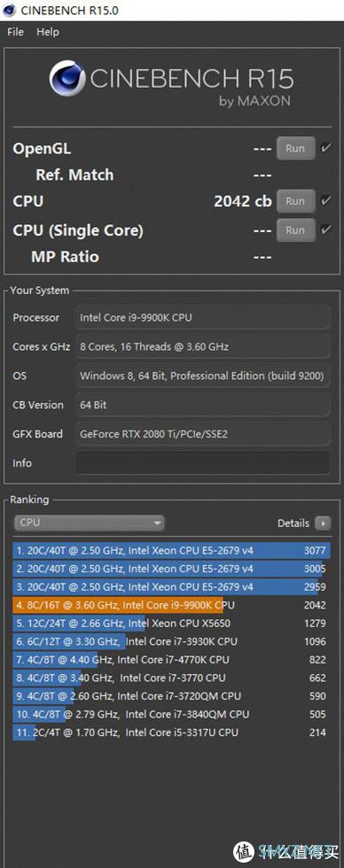This screenshot has width=344, height=868.
Task: Select ranking row 1 scoring 3077
Action: [x=172, y=551]
